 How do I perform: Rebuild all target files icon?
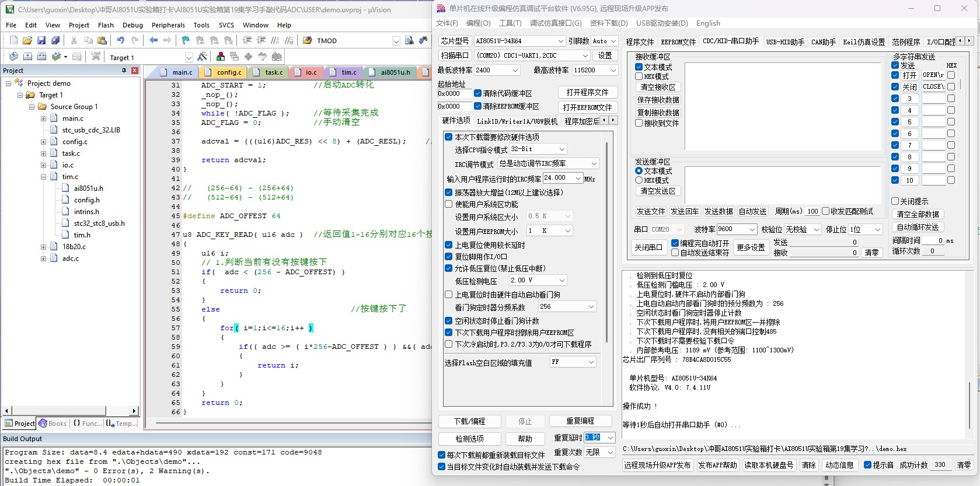tap(41, 57)
